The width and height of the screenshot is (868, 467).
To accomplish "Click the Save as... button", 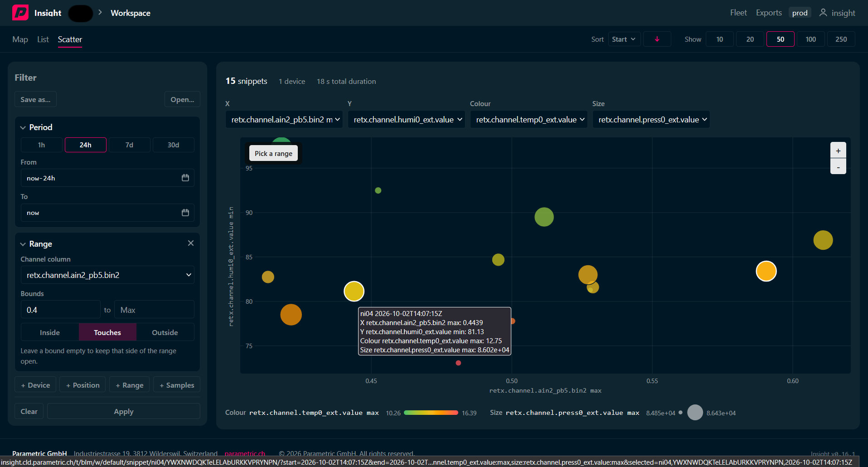I will tap(35, 99).
